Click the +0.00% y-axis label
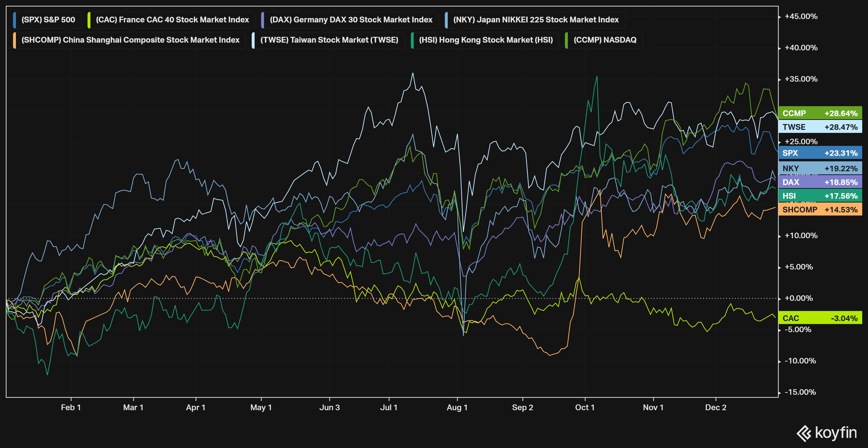The image size is (868, 448). pyautogui.click(x=799, y=298)
